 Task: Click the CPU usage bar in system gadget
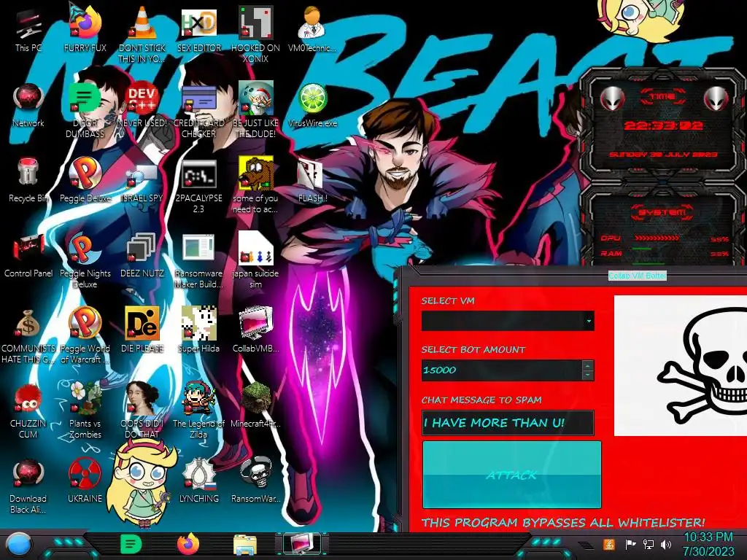657,238
